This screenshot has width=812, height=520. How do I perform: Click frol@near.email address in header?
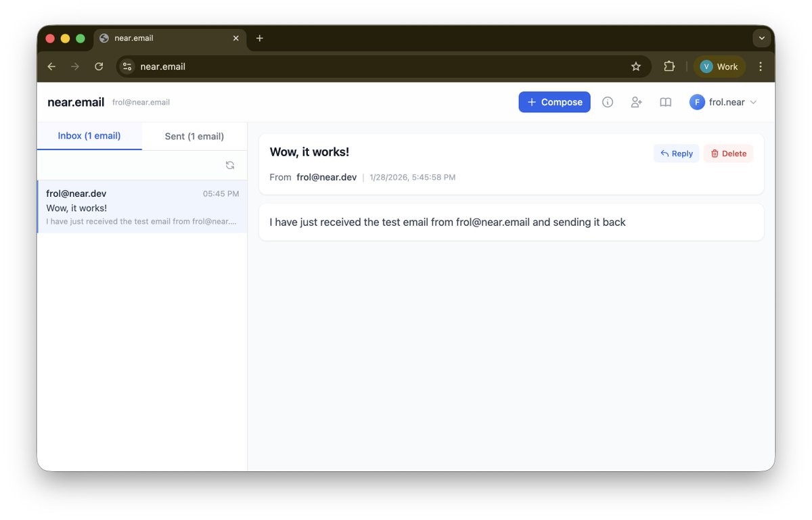pyautogui.click(x=141, y=103)
